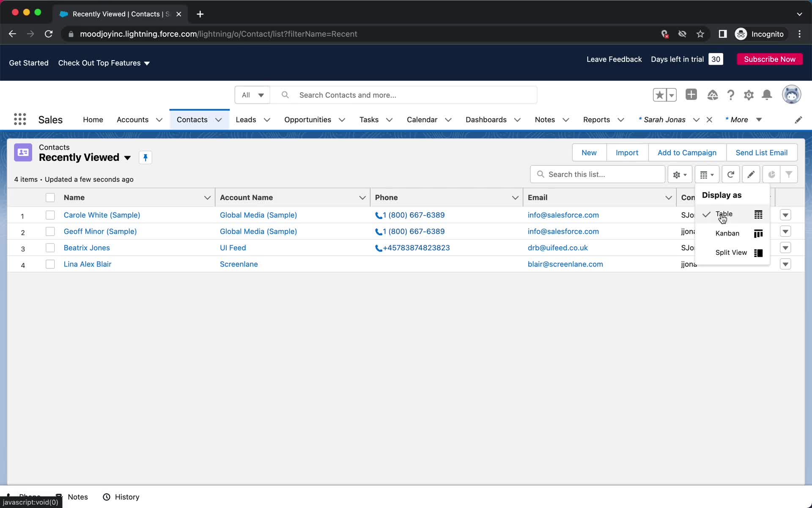Open Beatrix Jones contact link
812x508 pixels.
(x=87, y=248)
